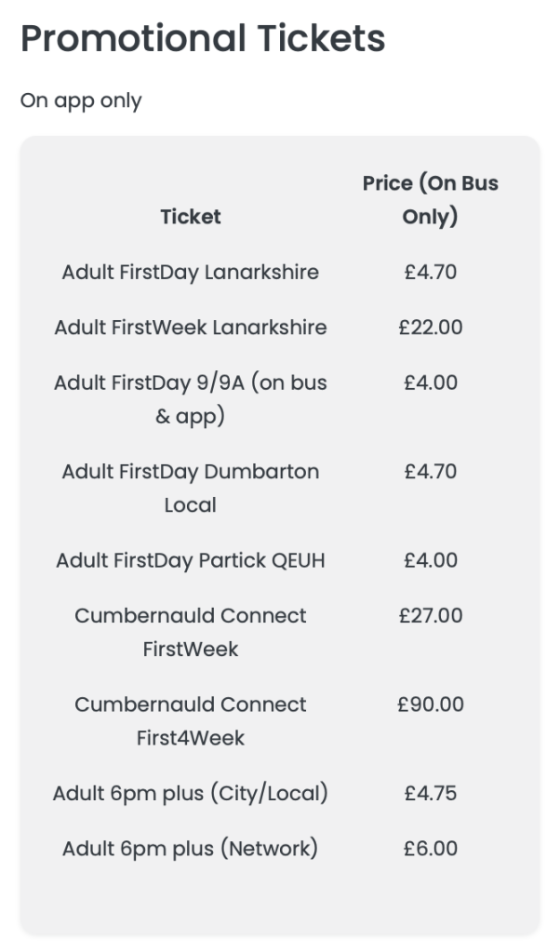Select Adult FirstWeek Lanarkshire ticket row
This screenshot has height=952, width=560.
[191, 328]
